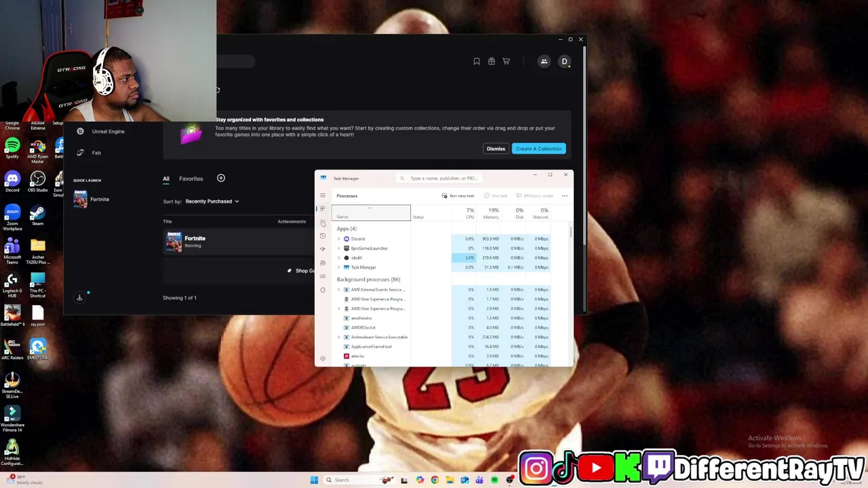Click Create a Collection button
Screen dimensions: 868x488
point(538,149)
